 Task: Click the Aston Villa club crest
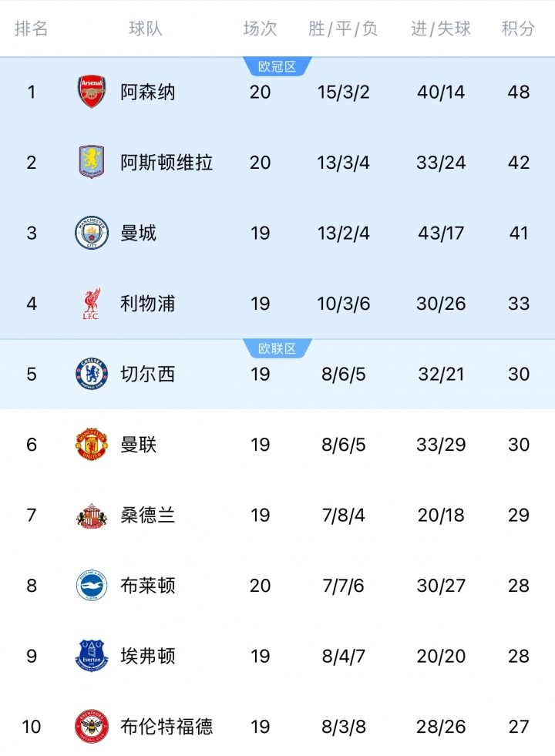(x=92, y=163)
